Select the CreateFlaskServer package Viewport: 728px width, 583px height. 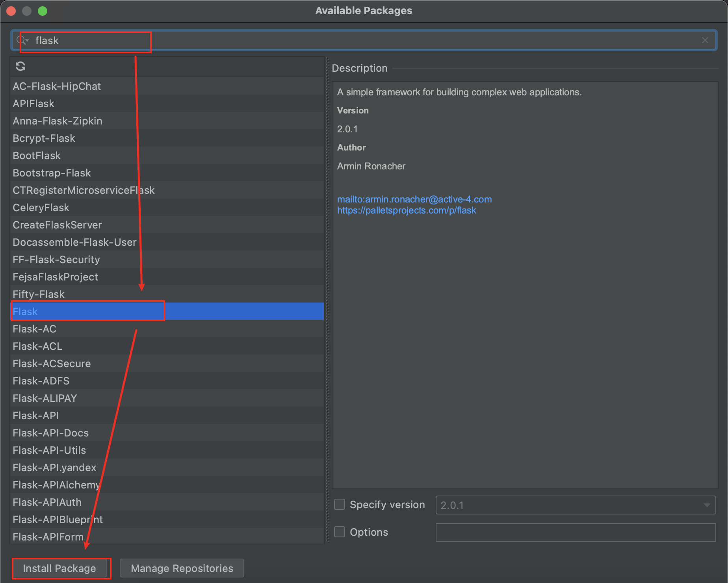click(167, 225)
